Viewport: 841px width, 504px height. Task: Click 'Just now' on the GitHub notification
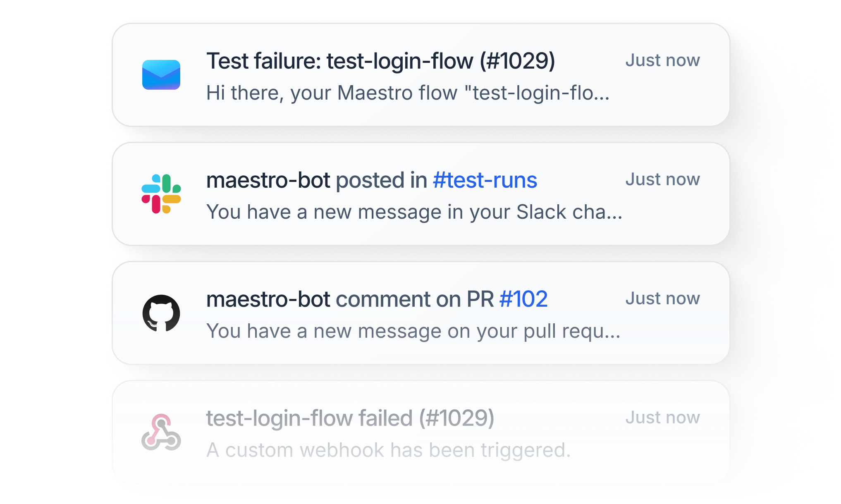click(x=662, y=299)
